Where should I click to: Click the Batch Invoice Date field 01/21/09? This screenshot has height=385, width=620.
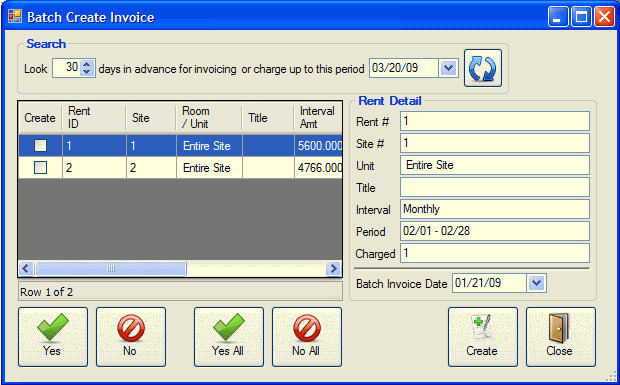click(x=490, y=283)
